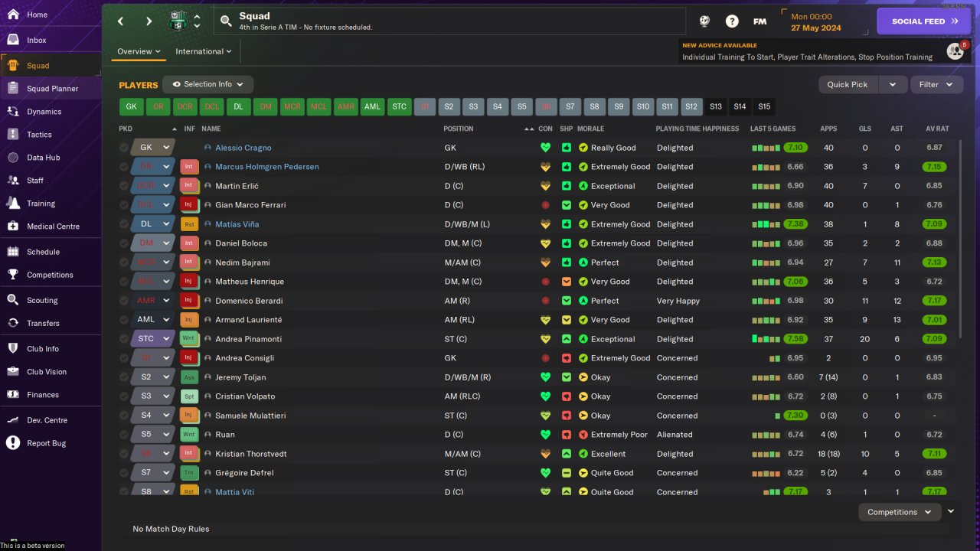Click the Wnt status icon for Andrea Pinamonti
The image size is (980, 551).
[x=189, y=339]
